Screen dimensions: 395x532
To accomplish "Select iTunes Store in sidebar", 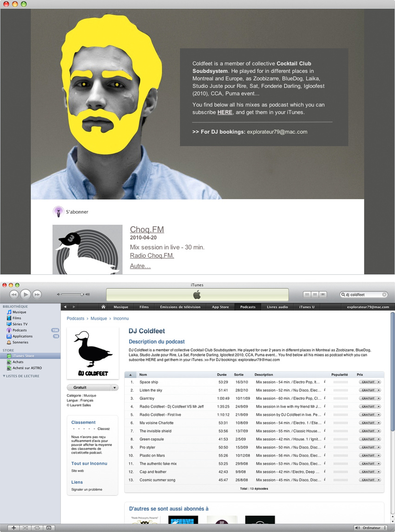I will click(30, 356).
